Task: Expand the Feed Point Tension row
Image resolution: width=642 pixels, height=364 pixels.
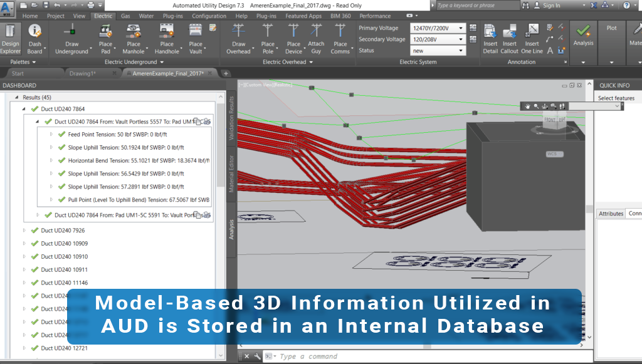Action: pos(51,134)
